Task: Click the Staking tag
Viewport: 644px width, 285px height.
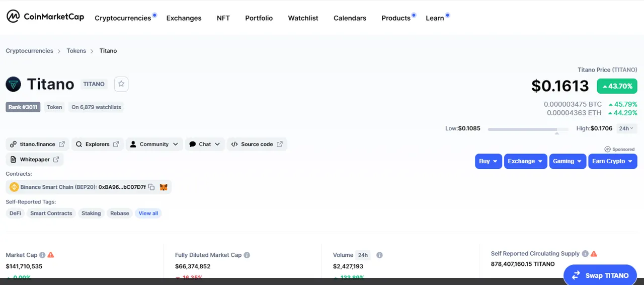Action: (91, 213)
